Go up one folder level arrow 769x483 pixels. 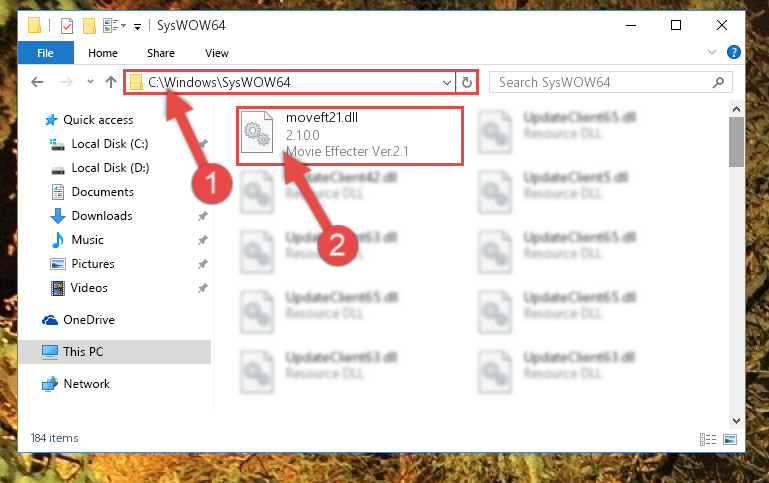pos(111,82)
